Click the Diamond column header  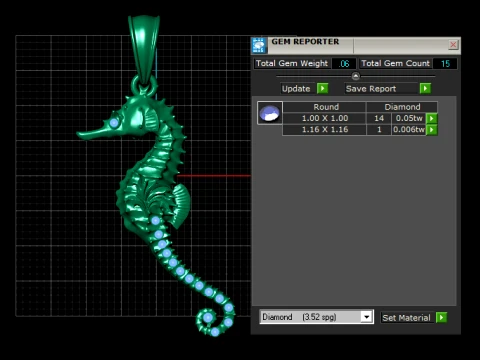[x=402, y=107]
